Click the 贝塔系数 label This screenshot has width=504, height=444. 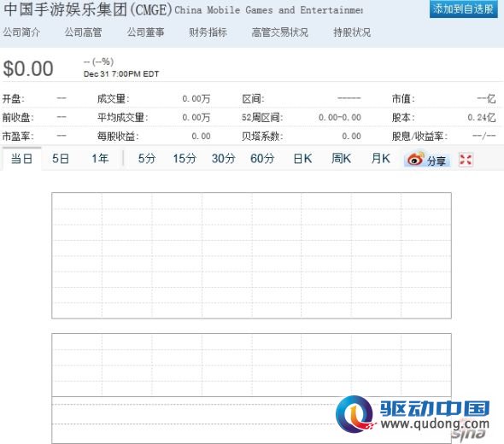pyautogui.click(x=262, y=137)
